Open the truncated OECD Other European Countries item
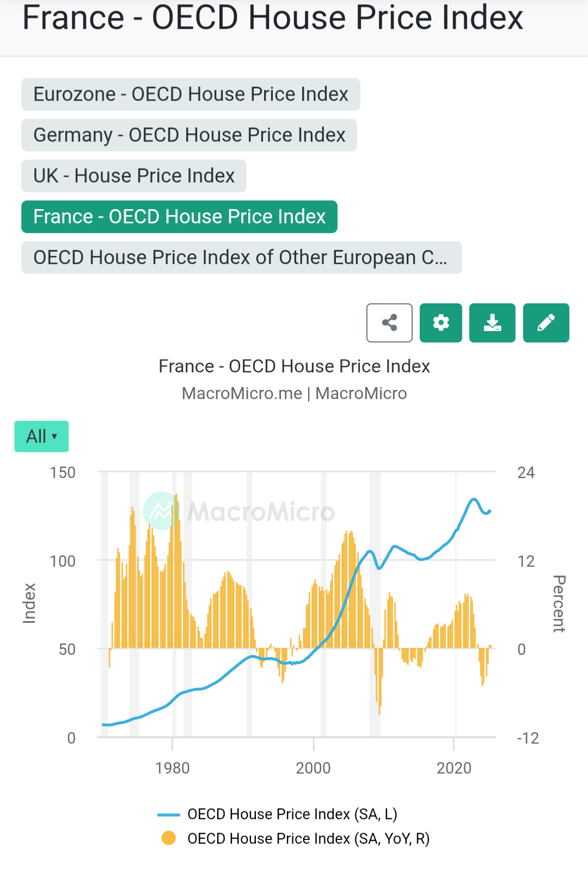 [241, 257]
